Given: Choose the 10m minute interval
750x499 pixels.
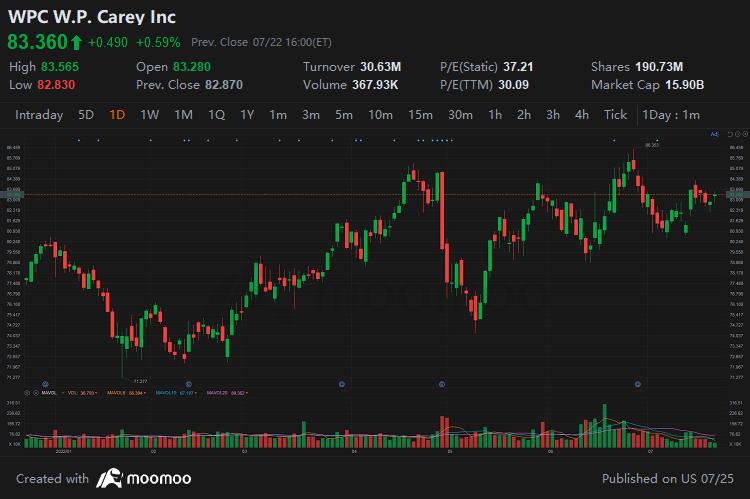Looking at the screenshot, I should click(380, 115).
